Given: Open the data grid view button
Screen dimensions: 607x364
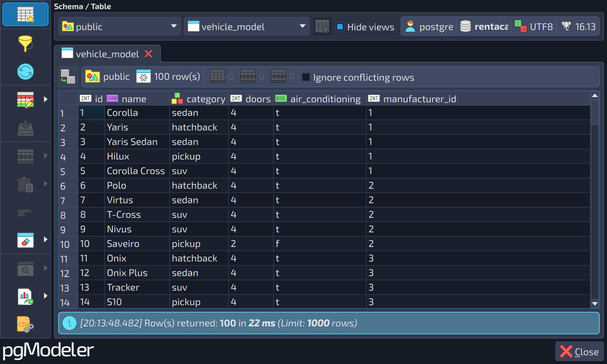Looking at the screenshot, I should [x=25, y=14].
